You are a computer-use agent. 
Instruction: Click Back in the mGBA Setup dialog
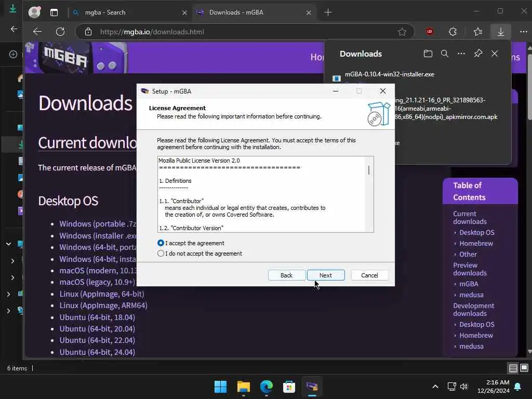tap(286, 275)
